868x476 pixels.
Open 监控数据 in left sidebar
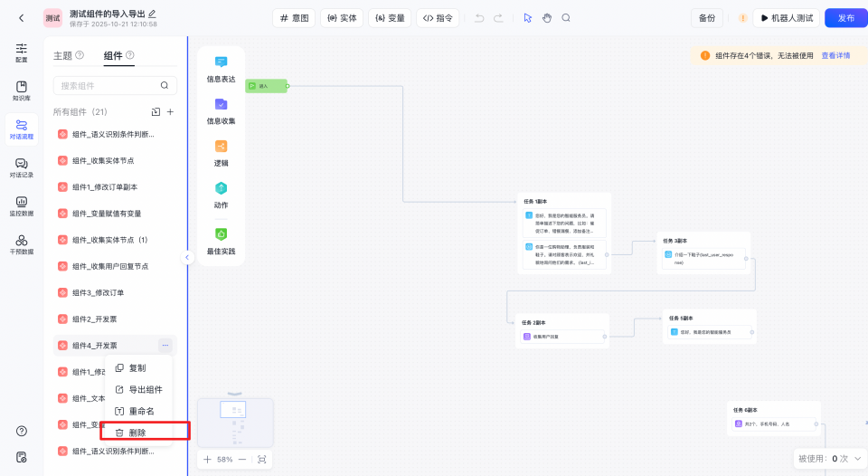click(21, 206)
